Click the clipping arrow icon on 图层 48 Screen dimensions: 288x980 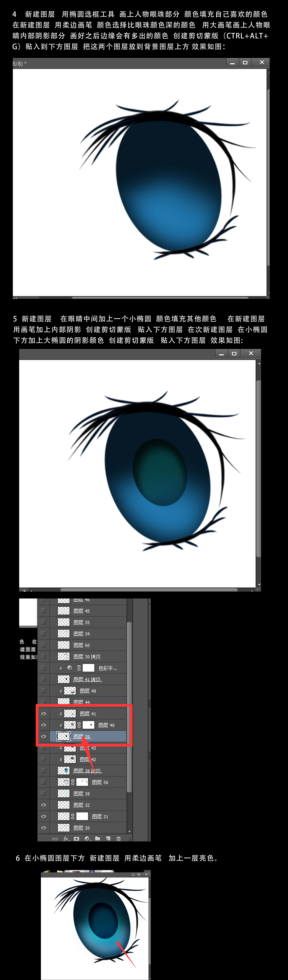[x=61, y=691]
